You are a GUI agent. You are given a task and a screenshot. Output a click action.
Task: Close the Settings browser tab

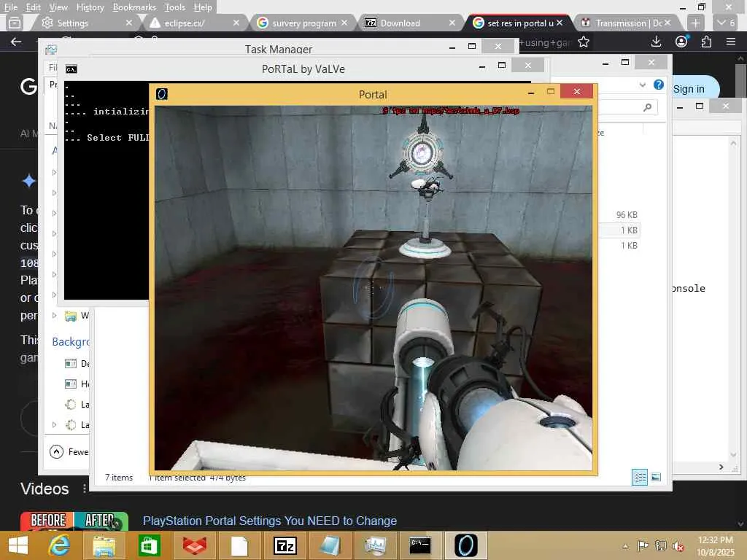(x=128, y=23)
